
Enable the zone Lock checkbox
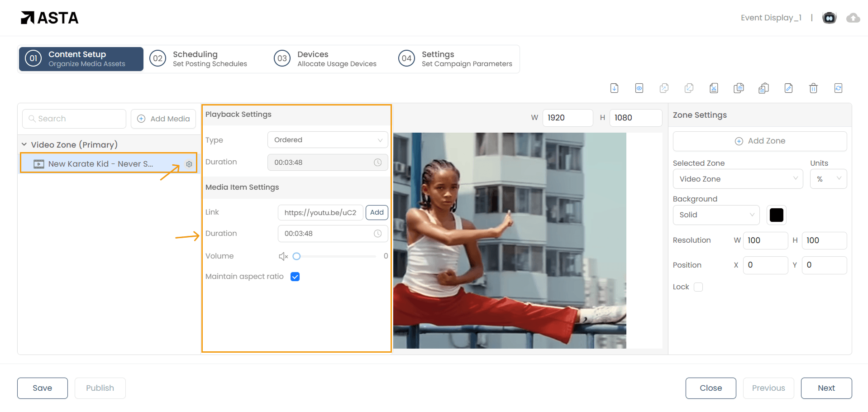(698, 287)
